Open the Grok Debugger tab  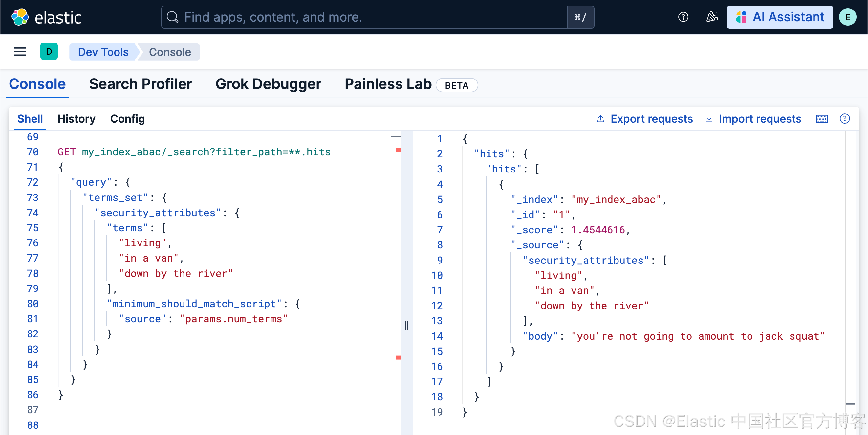pyautogui.click(x=268, y=84)
